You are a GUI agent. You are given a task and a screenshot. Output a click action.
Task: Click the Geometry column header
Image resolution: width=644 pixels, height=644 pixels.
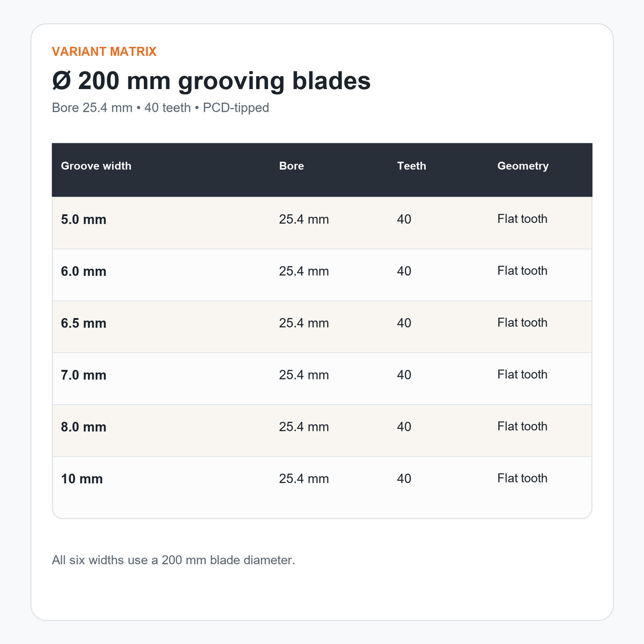click(523, 166)
